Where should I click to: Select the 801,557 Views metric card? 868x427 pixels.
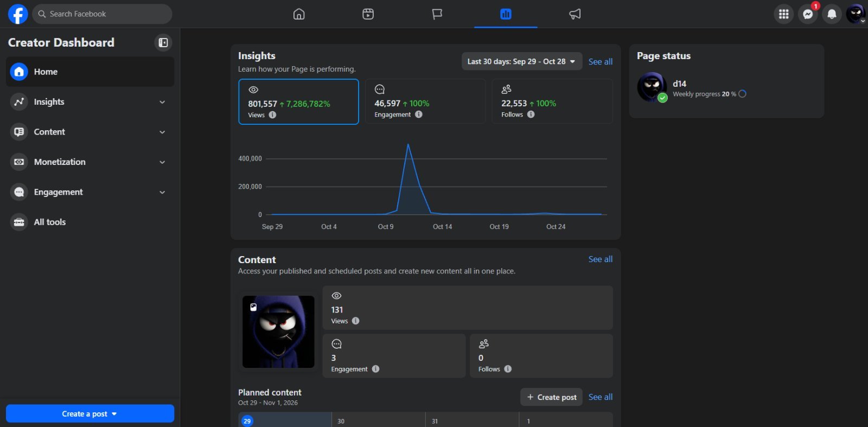tap(298, 101)
